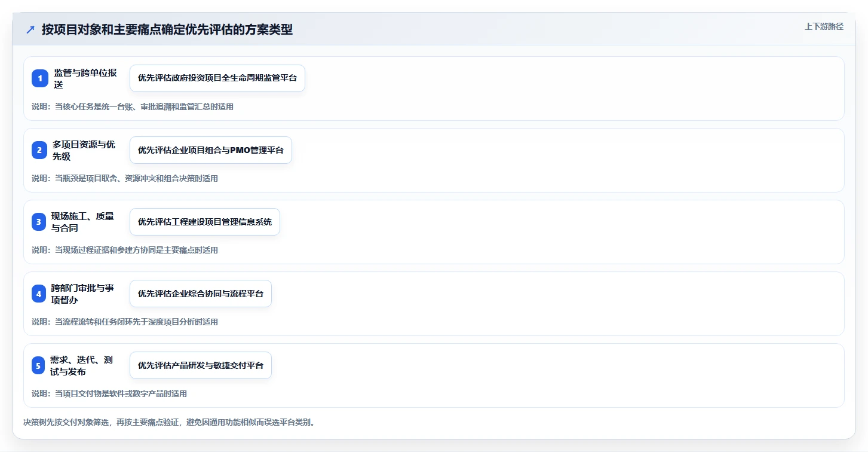Click step number badge 4
Image resolution: width=868 pixels, height=452 pixels.
click(x=39, y=294)
